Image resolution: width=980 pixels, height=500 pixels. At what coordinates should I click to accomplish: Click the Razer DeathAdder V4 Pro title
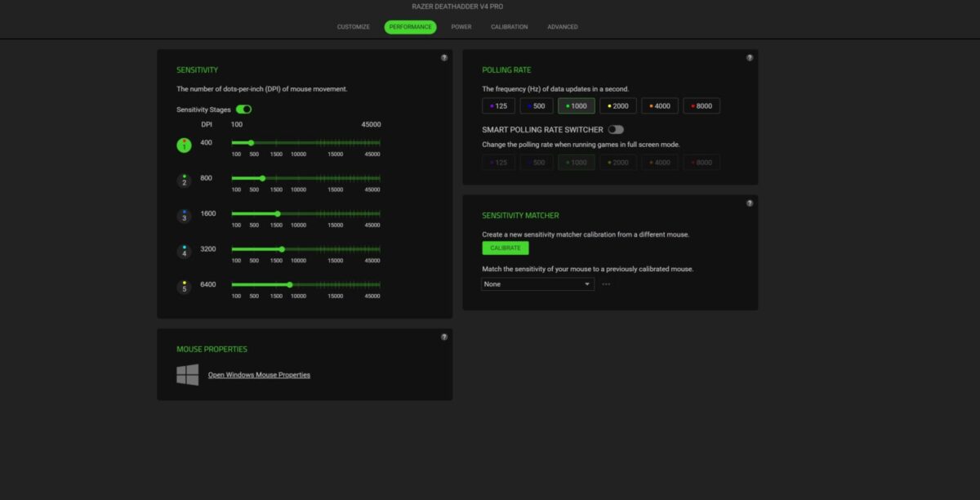457,7
